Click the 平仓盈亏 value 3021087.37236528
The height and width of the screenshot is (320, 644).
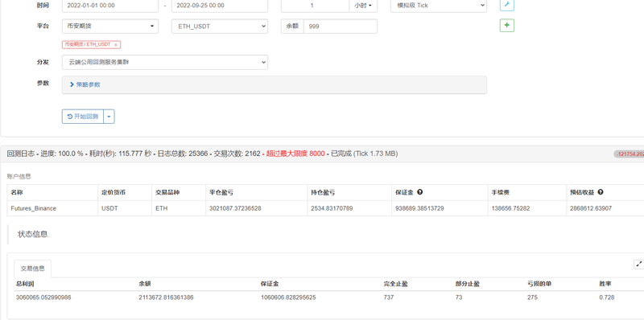(x=235, y=208)
